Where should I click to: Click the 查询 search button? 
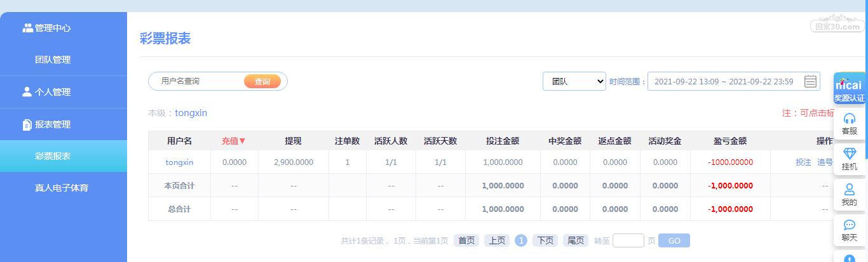[262, 81]
